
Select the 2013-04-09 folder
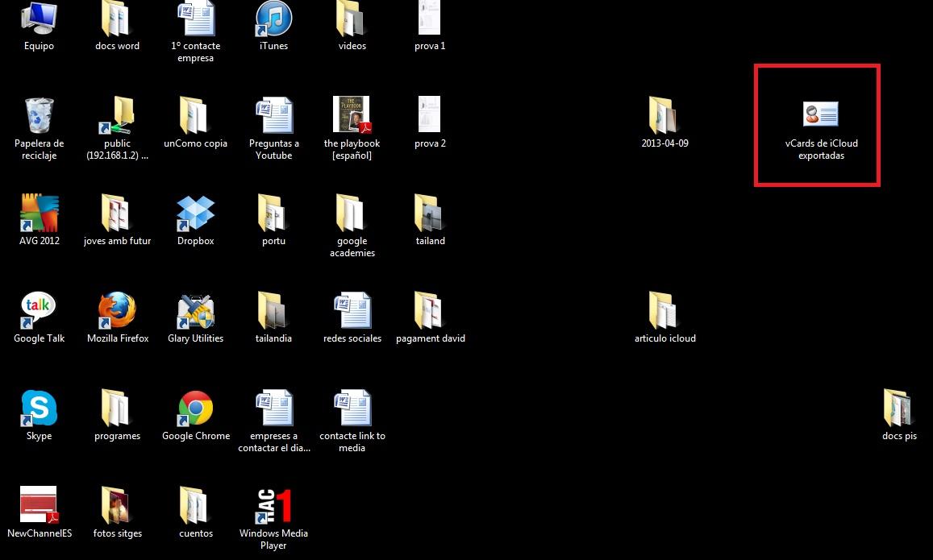tap(664, 117)
